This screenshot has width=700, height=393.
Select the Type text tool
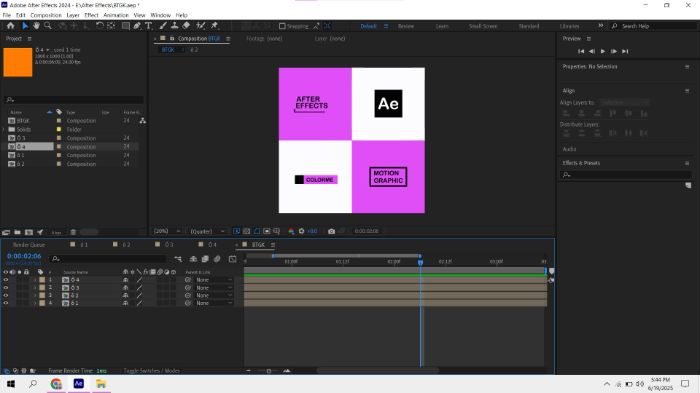pyautogui.click(x=149, y=26)
